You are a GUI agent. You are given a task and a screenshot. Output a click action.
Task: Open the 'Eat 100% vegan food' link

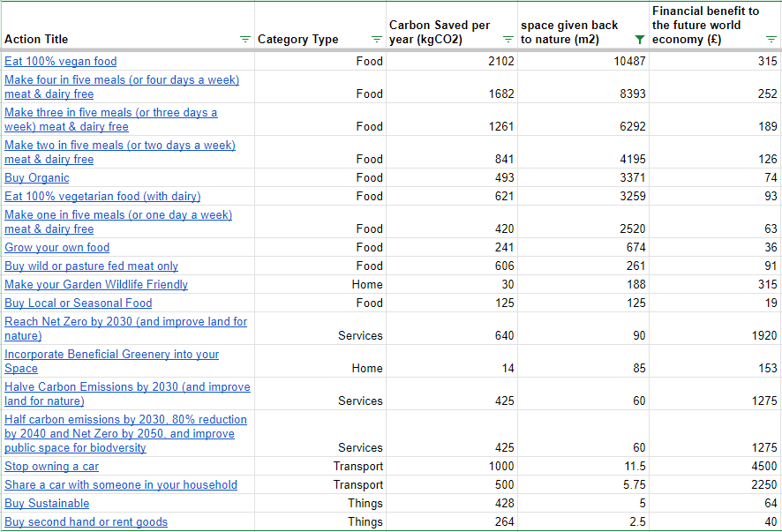[61, 61]
